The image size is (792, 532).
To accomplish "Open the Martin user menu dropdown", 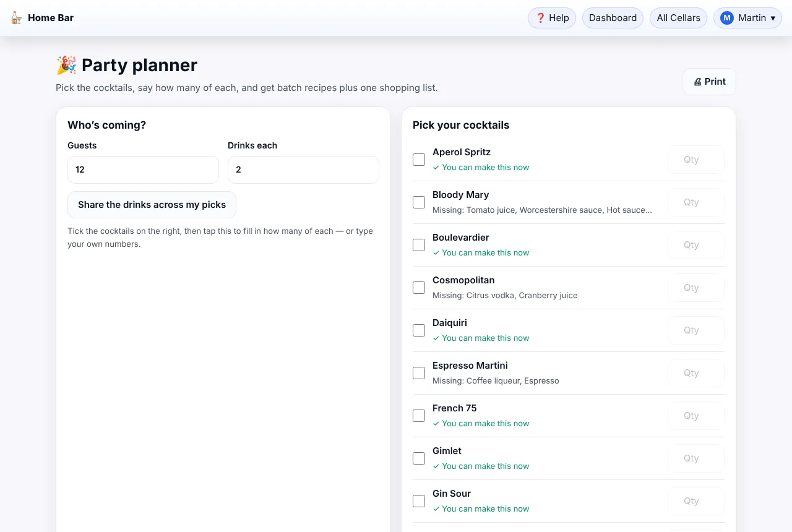I will (747, 18).
